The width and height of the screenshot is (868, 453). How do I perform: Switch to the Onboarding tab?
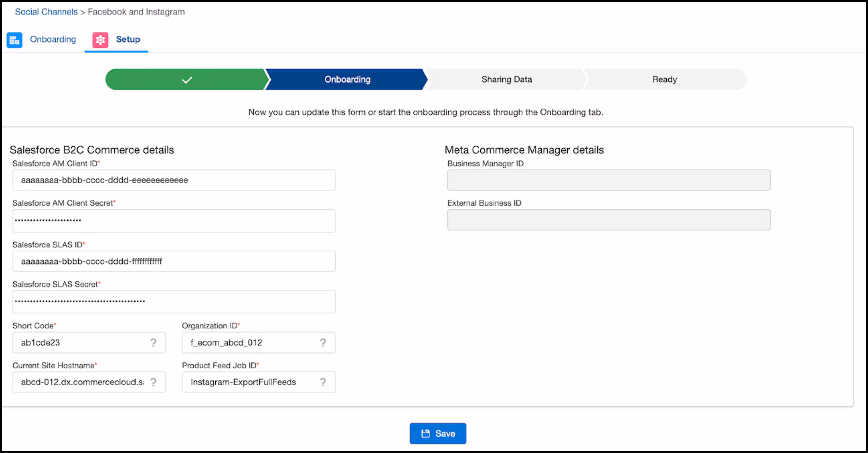[53, 39]
